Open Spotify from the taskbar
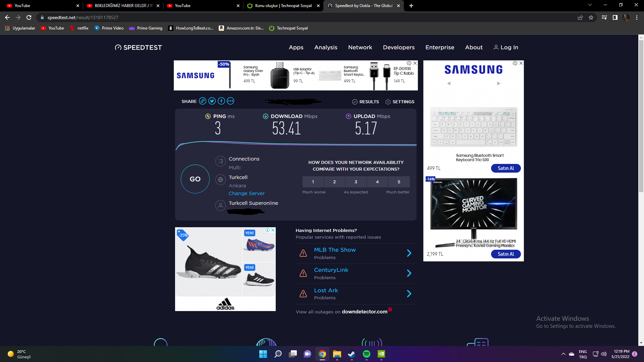Image resolution: width=644 pixels, height=362 pixels. coord(366,354)
